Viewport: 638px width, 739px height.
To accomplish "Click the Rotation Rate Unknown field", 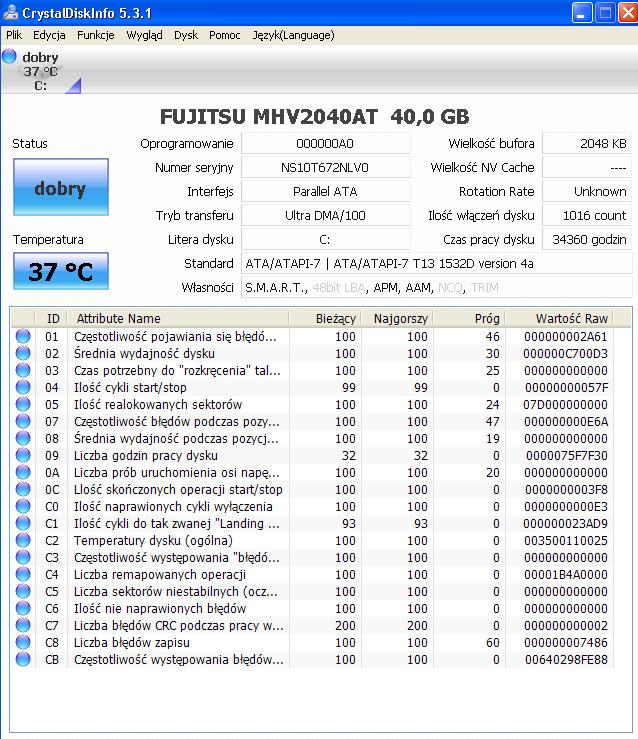I will tap(587, 192).
